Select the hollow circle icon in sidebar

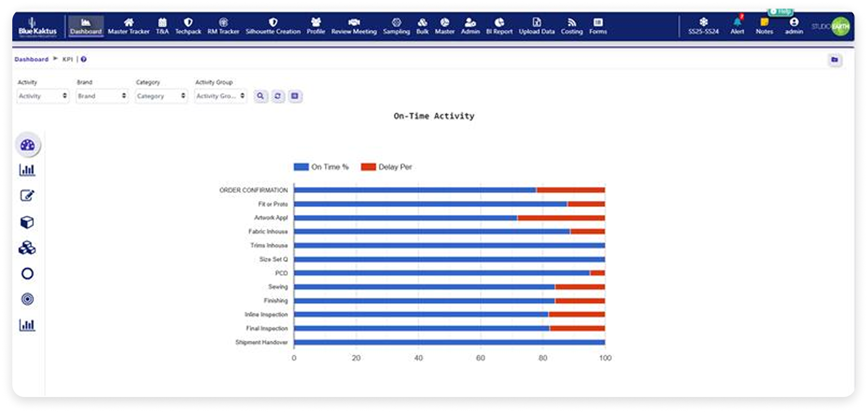27,274
